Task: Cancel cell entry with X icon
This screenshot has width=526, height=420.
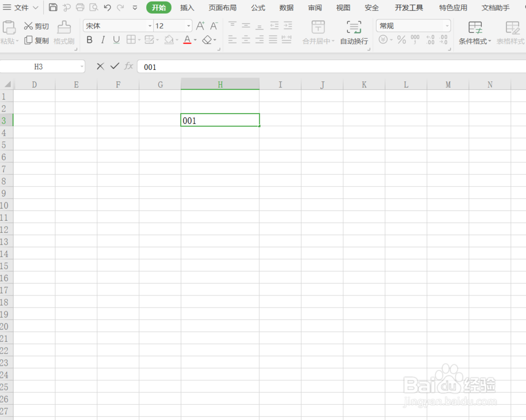Action: 100,66
